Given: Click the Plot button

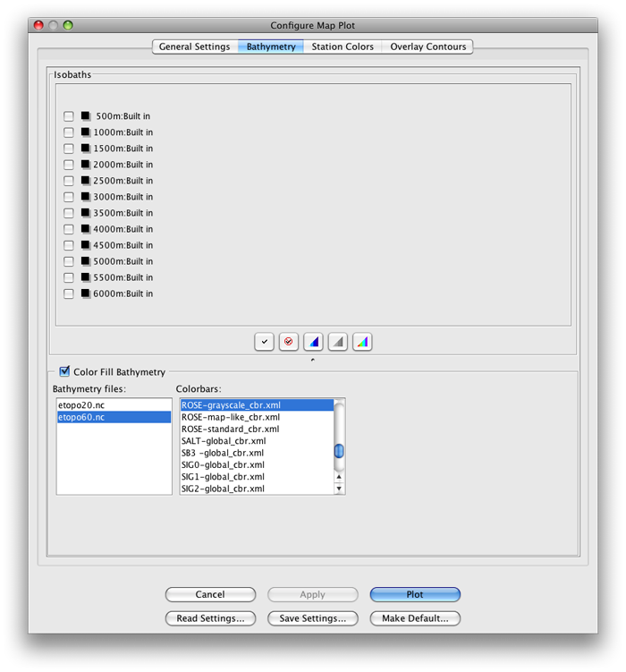Looking at the screenshot, I should (415, 594).
